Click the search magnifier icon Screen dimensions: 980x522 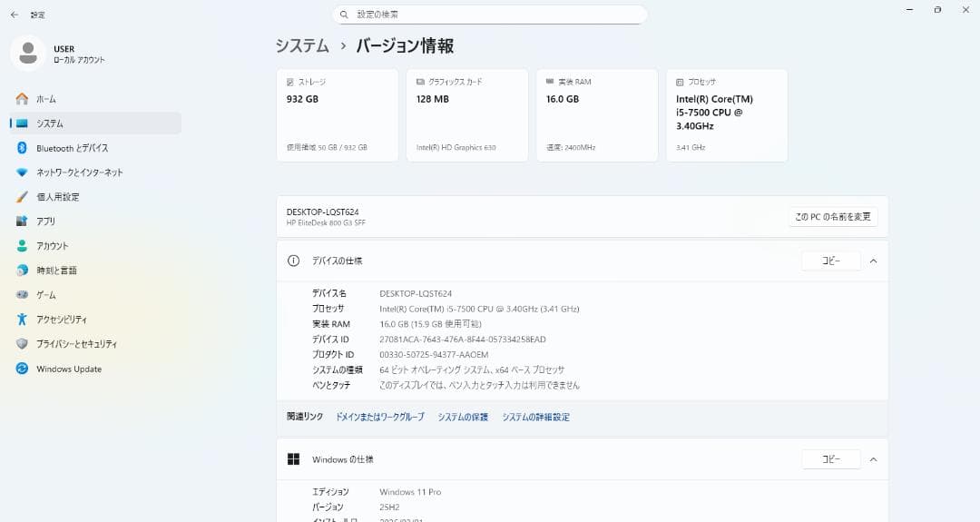pos(344,15)
